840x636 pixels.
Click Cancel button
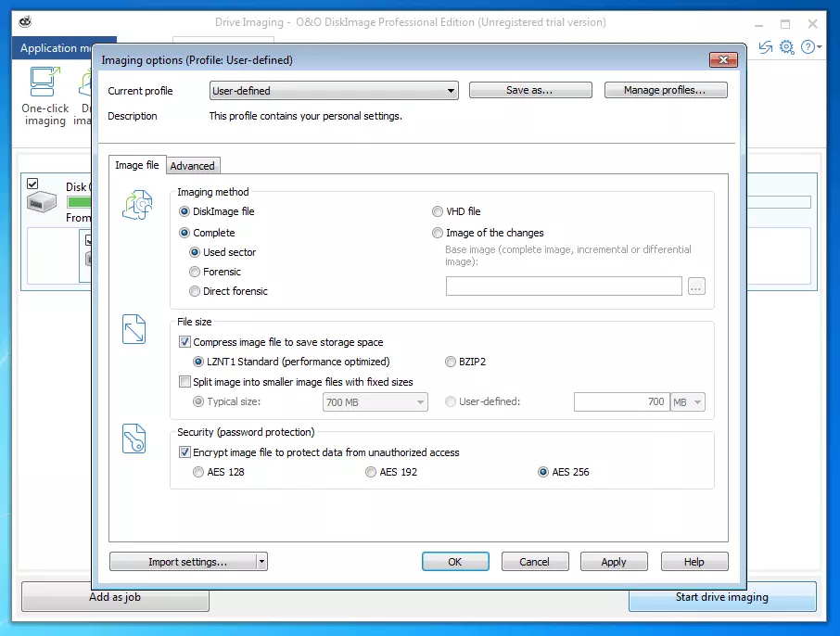[535, 562]
